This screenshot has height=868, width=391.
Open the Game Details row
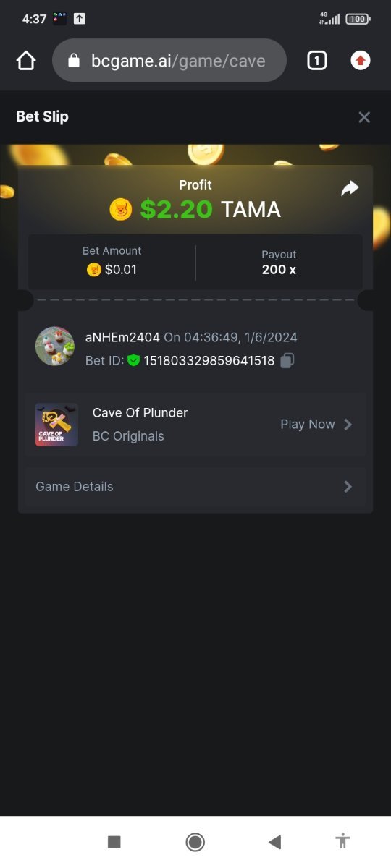pos(195,487)
